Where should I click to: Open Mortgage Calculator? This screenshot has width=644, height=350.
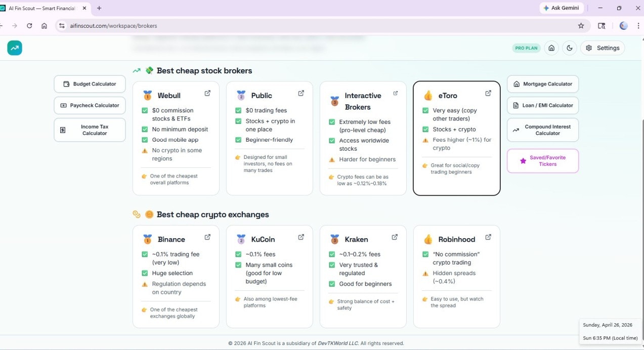543,84
